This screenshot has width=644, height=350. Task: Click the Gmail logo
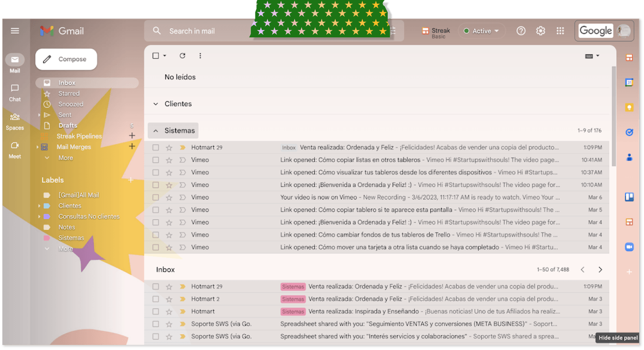point(62,31)
